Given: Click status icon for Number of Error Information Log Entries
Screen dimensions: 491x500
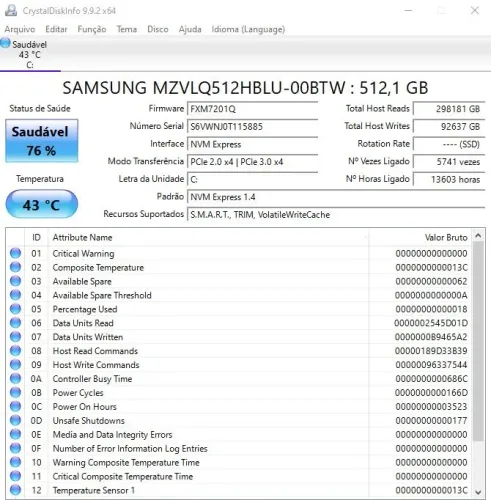Looking at the screenshot, I should click(15, 448).
